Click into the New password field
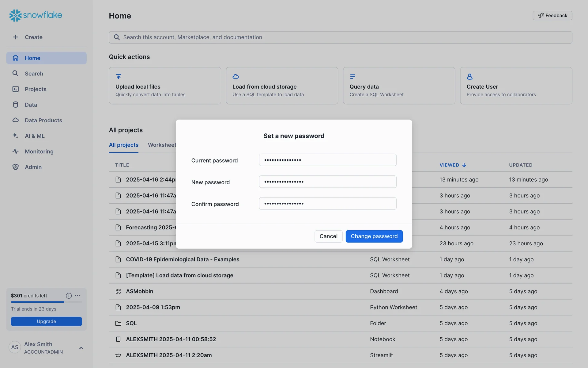588x368 pixels. click(x=327, y=182)
